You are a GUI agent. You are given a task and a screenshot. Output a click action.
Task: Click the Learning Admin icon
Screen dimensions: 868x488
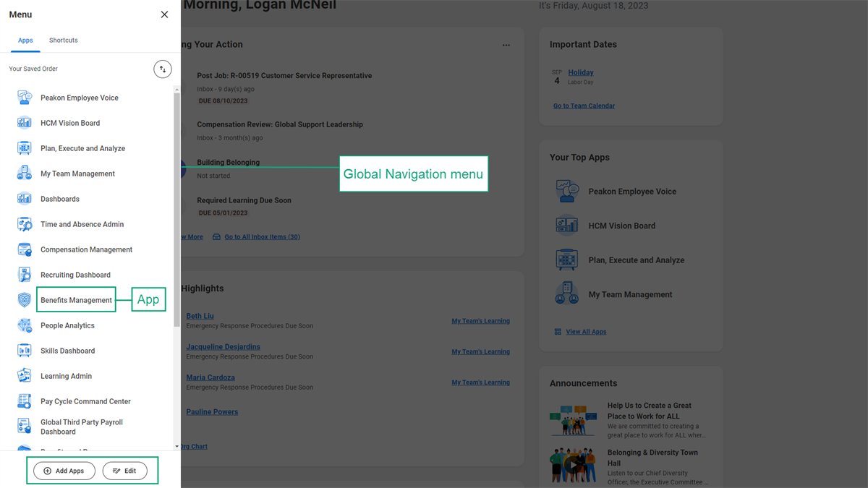pyautogui.click(x=25, y=376)
